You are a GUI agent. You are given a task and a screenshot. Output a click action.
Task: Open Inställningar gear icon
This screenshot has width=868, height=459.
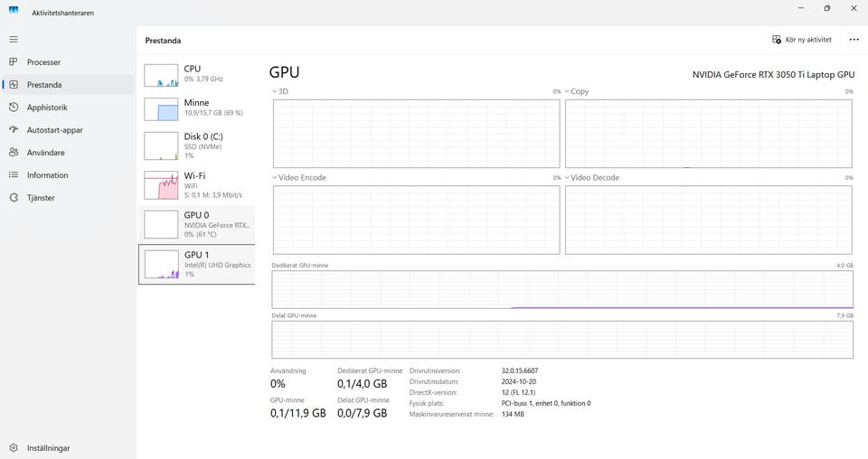pos(14,448)
